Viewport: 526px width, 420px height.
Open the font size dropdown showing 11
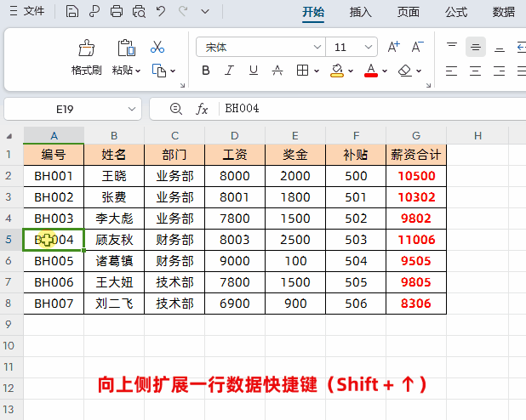370,47
